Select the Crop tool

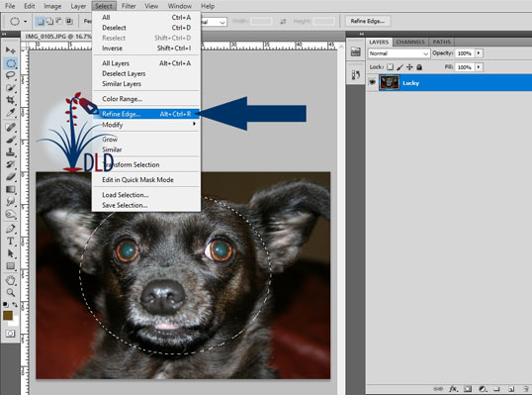click(11, 100)
